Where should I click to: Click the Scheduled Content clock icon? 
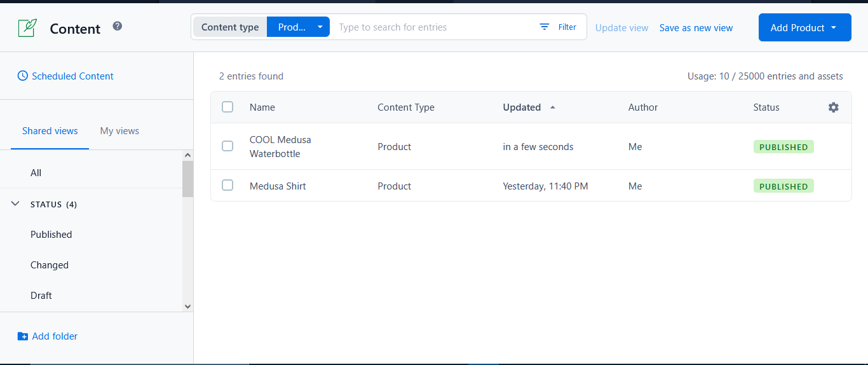23,76
